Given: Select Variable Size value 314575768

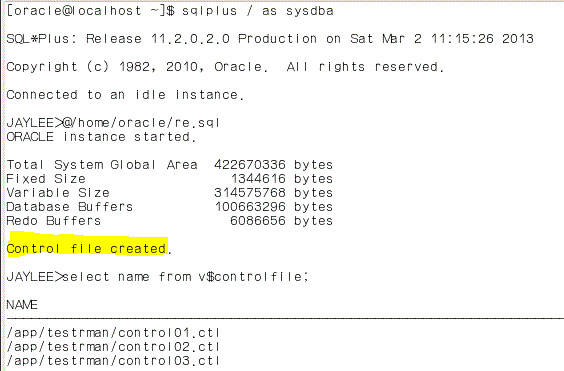Looking at the screenshot, I should pyautogui.click(x=250, y=193).
